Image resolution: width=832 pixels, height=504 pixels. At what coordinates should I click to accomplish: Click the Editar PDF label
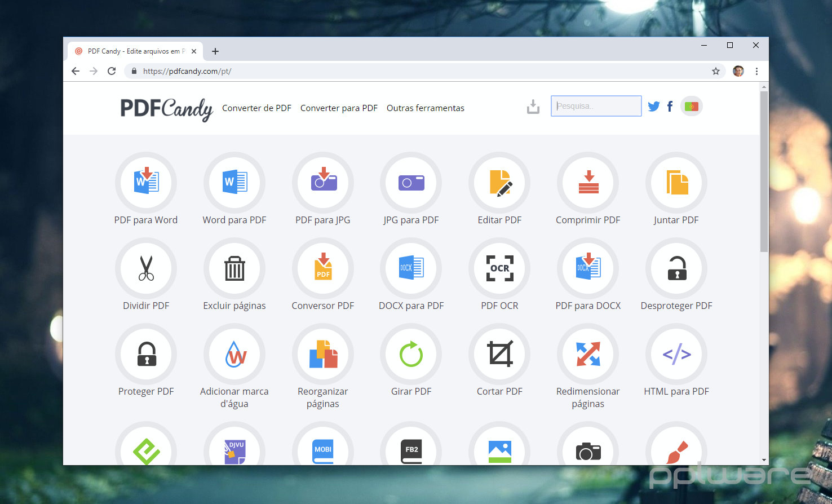tap(499, 220)
